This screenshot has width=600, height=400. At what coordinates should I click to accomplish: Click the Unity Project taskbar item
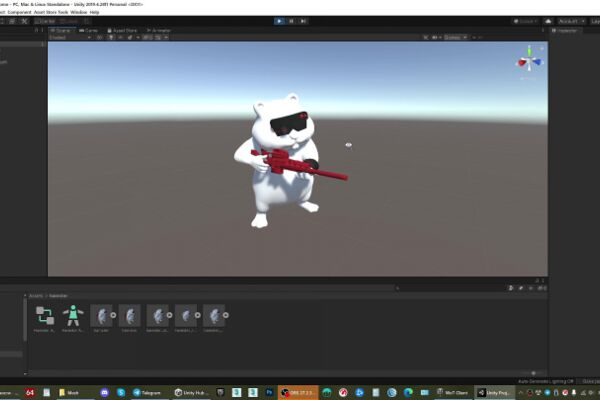click(494, 392)
